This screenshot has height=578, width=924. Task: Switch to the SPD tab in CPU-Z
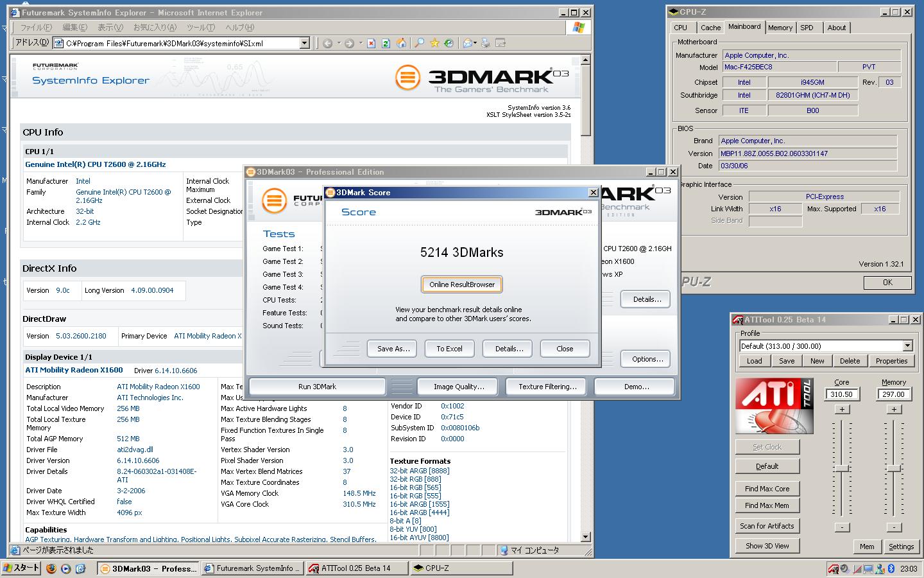pyautogui.click(x=807, y=28)
